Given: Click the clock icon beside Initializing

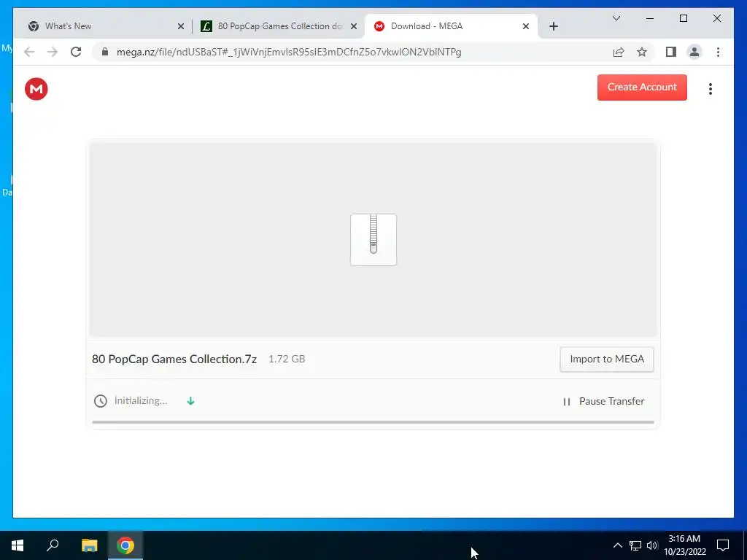Looking at the screenshot, I should [x=101, y=401].
